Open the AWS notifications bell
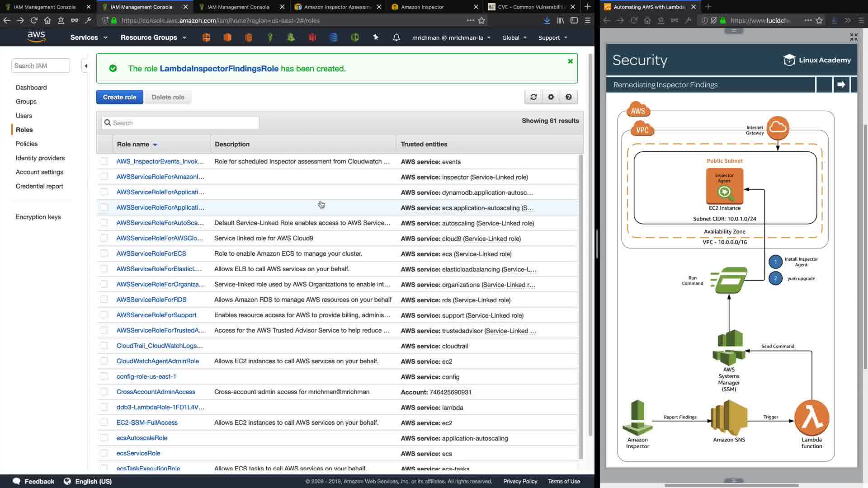Screen dimensions: 868x488 click(x=396, y=38)
